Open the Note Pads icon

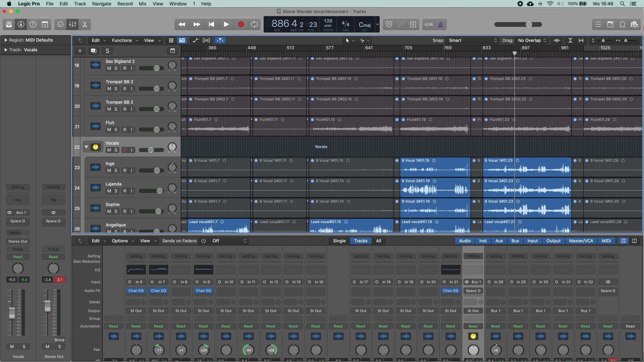(610, 24)
